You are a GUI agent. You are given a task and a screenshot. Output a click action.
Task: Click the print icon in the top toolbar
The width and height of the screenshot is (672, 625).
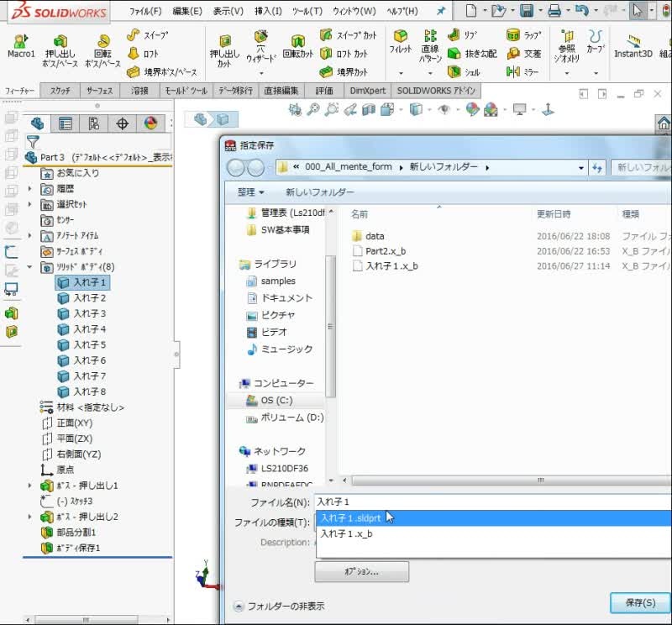click(x=554, y=11)
